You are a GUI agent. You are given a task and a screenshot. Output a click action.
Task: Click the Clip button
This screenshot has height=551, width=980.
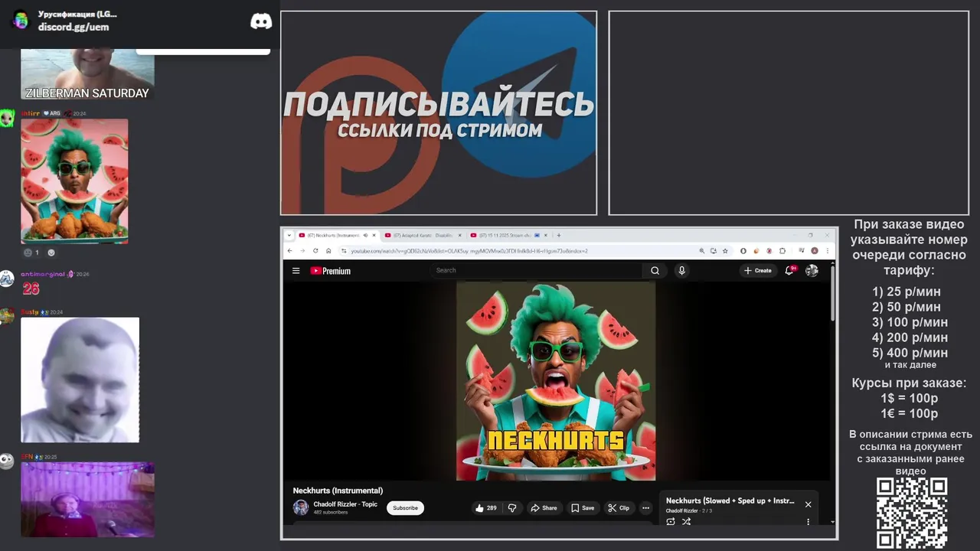619,507
